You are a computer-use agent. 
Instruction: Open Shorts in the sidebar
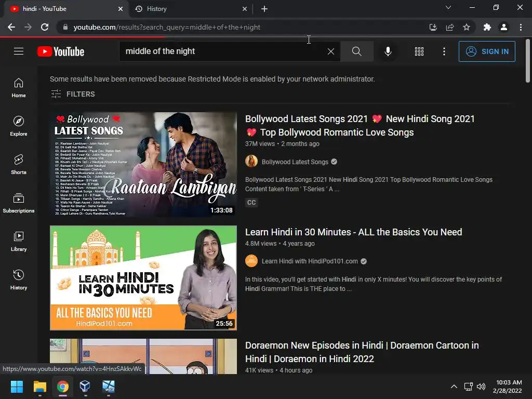coord(19,165)
